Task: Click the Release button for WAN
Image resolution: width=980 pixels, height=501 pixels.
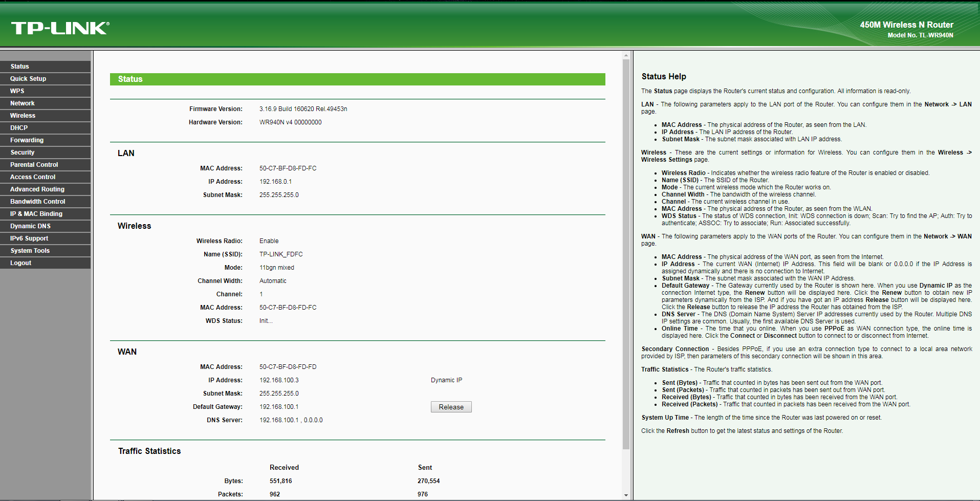Action: pyautogui.click(x=451, y=407)
